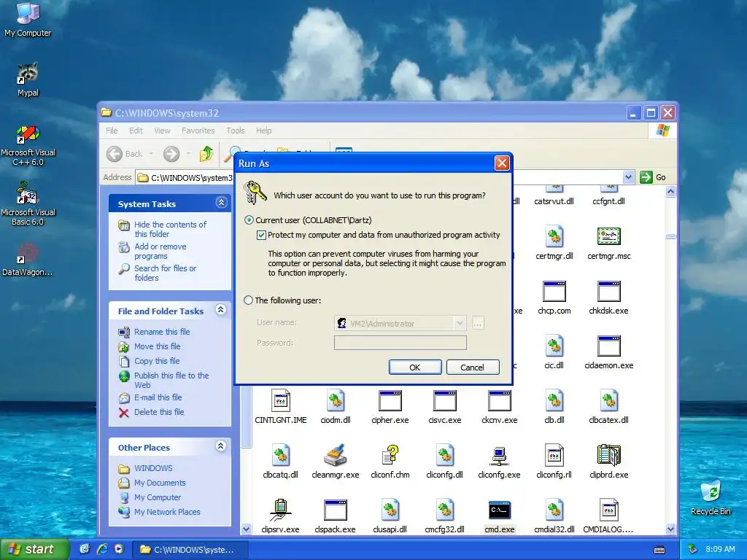Click the Back button in Explorer toolbar
This screenshot has width=747, height=560.
[x=125, y=154]
